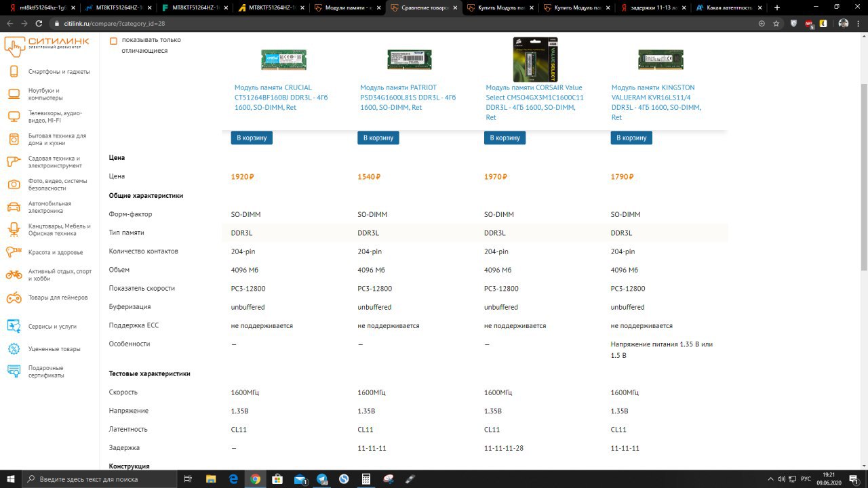Open Task View on the taskbar
The width and height of the screenshot is (868, 488).
click(x=189, y=479)
